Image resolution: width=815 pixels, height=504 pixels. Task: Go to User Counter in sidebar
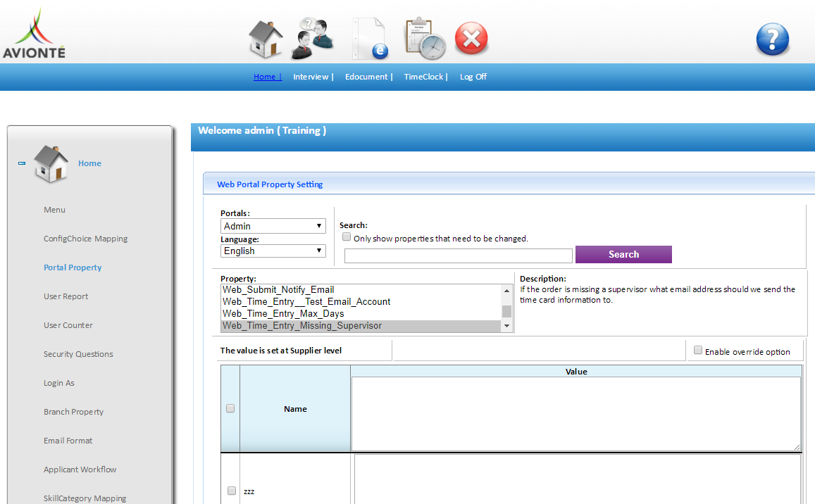pos(68,325)
